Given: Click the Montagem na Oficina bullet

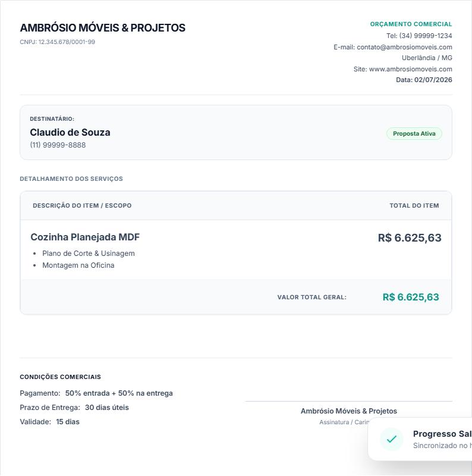Looking at the screenshot, I should tap(78, 265).
